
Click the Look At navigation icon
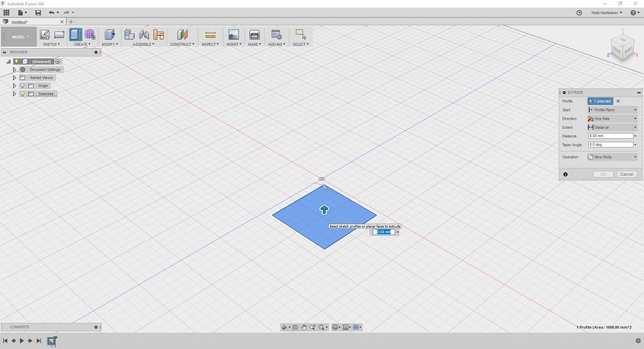point(296,327)
